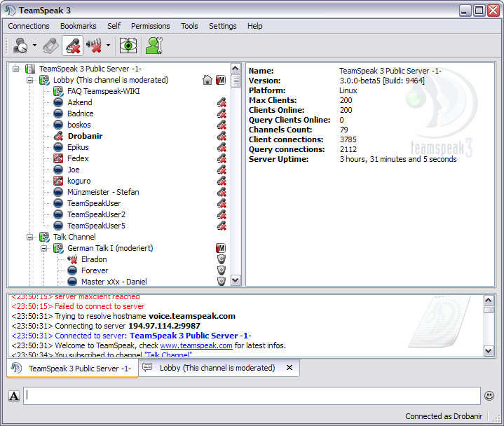Open the Mute Speakers dropdown arrow
504x426 pixels.
click(x=108, y=46)
